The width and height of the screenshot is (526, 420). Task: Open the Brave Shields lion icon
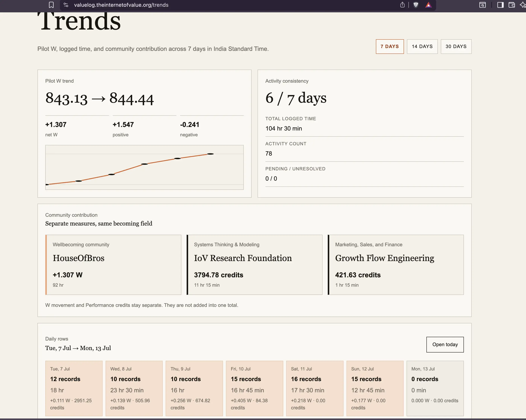pyautogui.click(x=416, y=5)
